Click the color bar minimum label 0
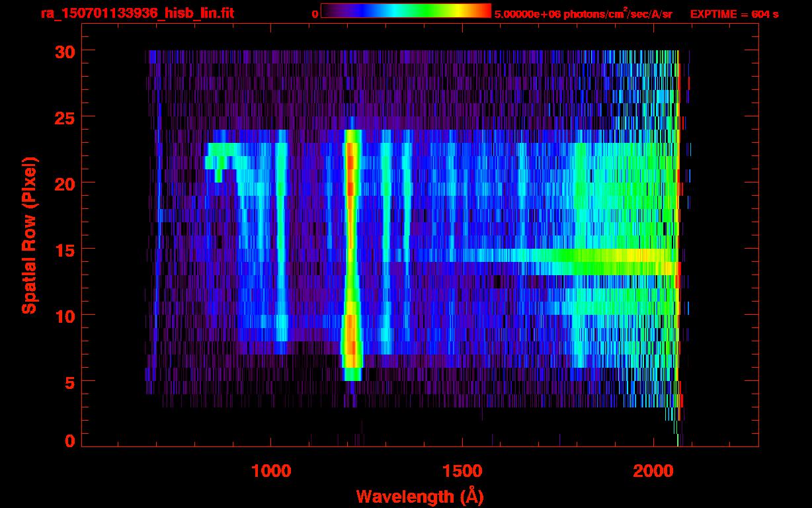Viewport: 812px width, 508px height. [315, 14]
